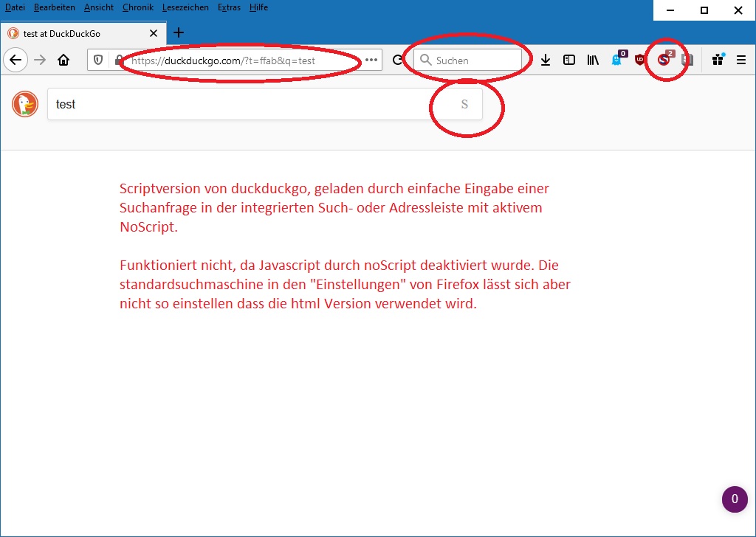Maximize the Firefox window
This screenshot has height=537, width=756.
click(x=704, y=10)
